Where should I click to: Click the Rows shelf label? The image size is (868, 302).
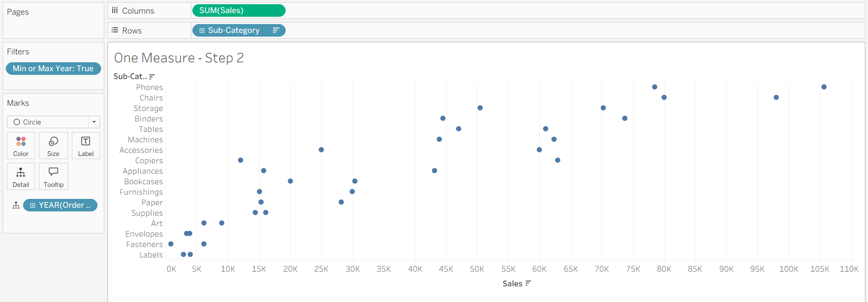(132, 30)
